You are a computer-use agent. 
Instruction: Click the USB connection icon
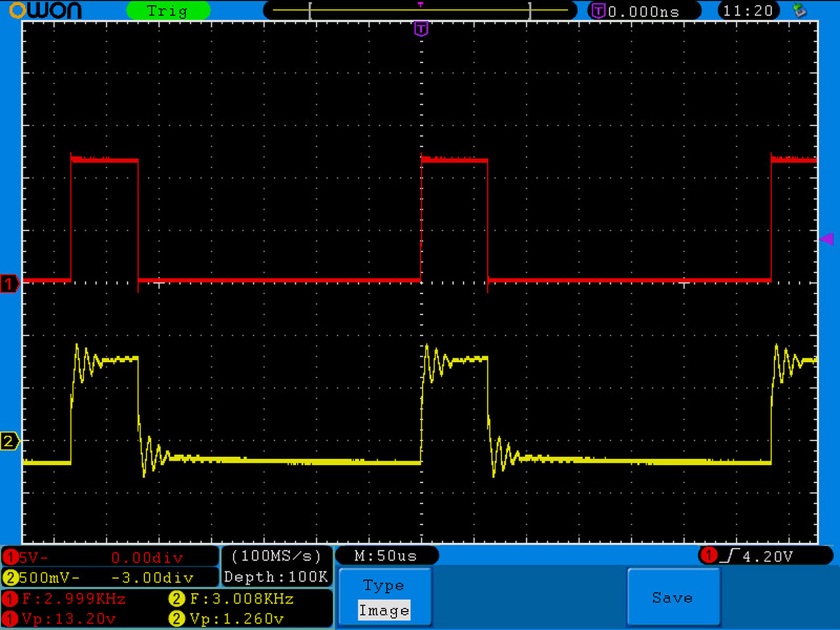click(x=799, y=10)
